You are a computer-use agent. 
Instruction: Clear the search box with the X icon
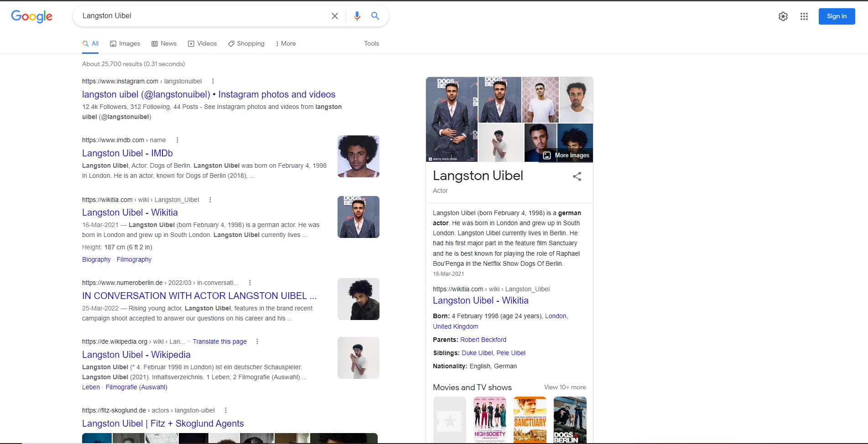pos(335,16)
